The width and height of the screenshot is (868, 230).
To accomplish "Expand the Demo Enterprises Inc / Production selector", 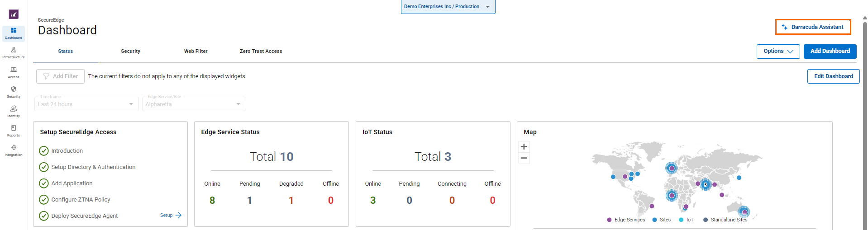I will 448,7.
